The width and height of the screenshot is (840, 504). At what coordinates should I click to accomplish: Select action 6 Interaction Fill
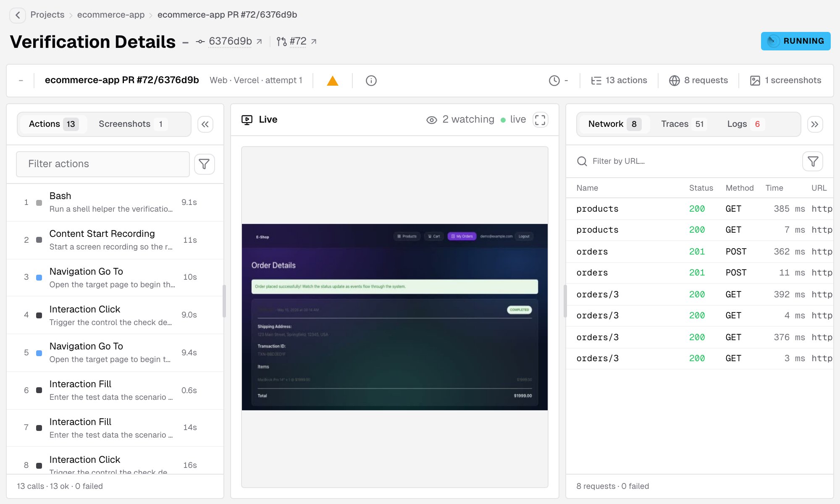pos(115,390)
